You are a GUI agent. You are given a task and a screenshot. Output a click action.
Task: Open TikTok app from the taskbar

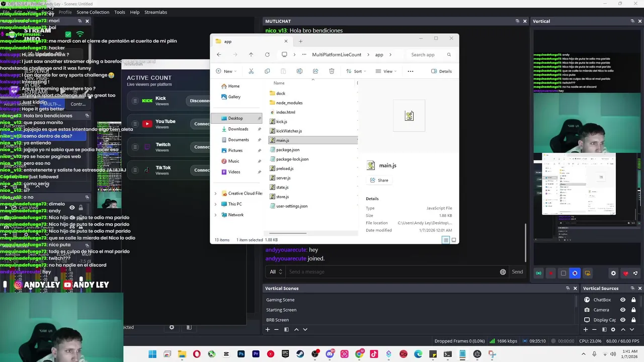point(374,354)
